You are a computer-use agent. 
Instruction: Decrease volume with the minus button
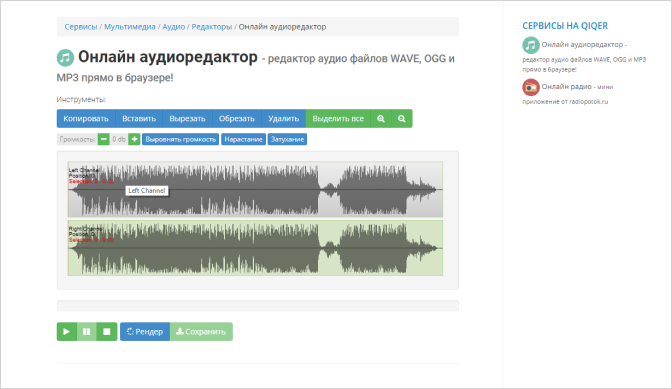(104, 139)
